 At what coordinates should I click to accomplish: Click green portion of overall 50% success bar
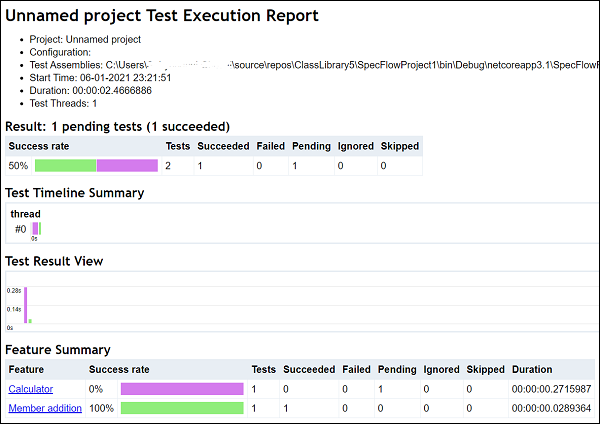65,165
